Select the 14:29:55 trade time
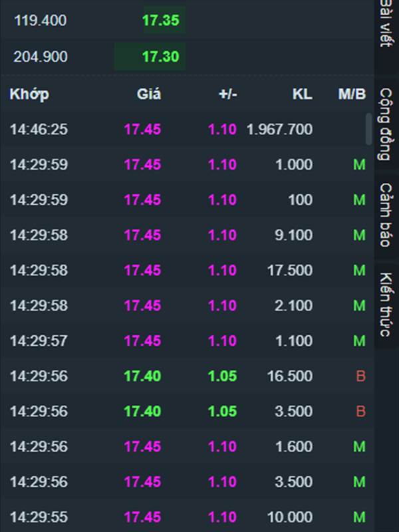This screenshot has height=532, width=399. pos(39,517)
